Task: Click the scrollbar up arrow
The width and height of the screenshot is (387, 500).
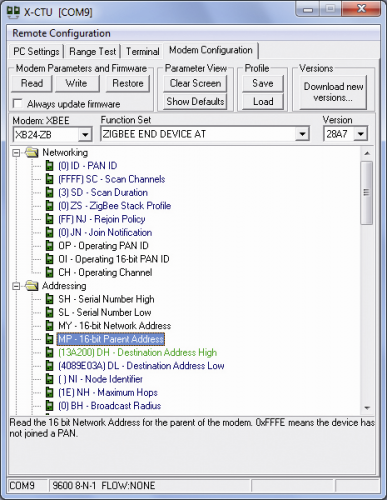Action: 367,153
